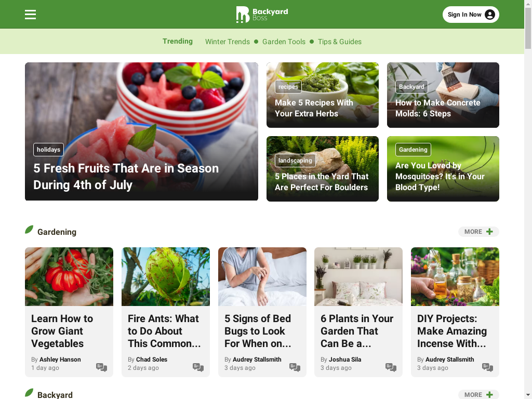Expand Gardening section with MORE plus button

coord(478,232)
